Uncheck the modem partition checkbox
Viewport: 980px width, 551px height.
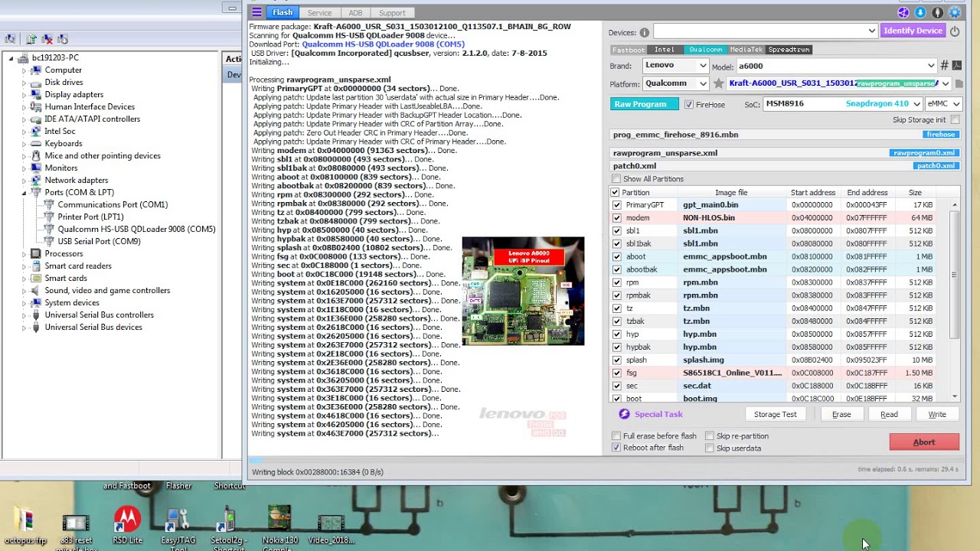[616, 218]
